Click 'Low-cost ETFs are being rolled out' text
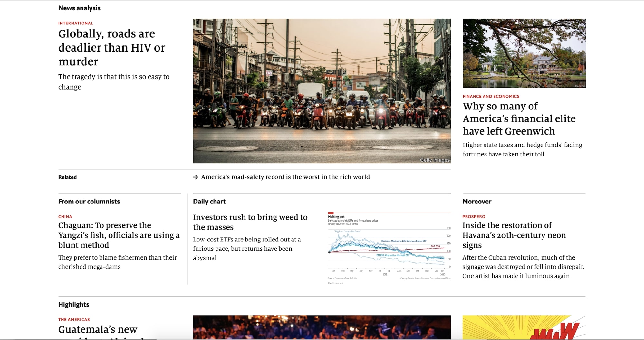This screenshot has width=644, height=340. tap(247, 249)
